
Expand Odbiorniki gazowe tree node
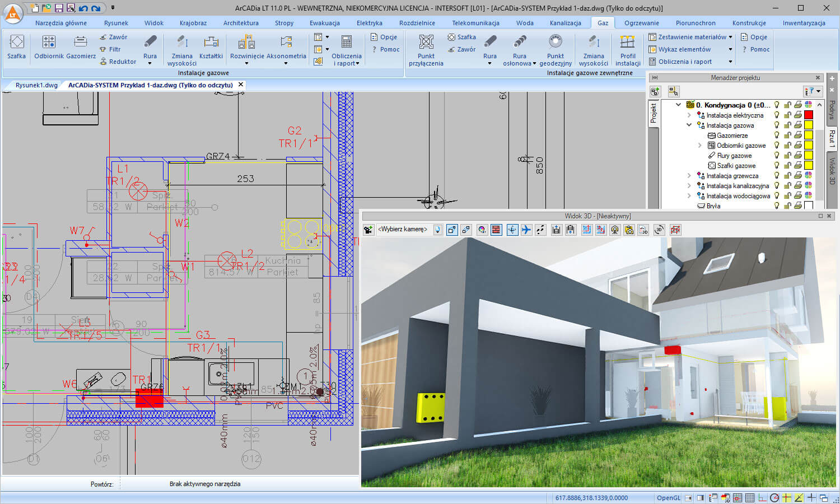coord(699,145)
